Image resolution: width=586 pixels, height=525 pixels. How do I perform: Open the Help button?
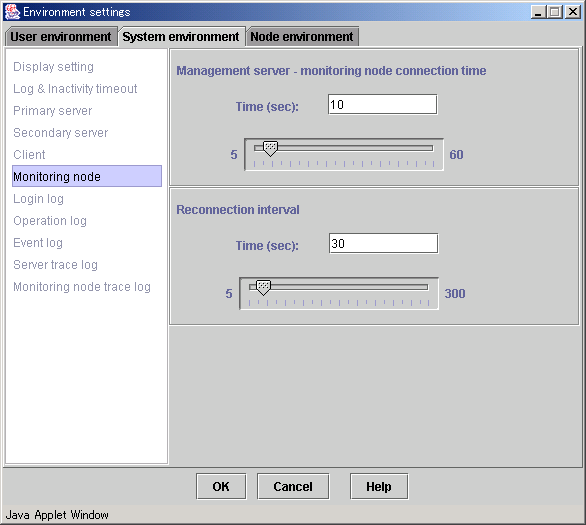pyautogui.click(x=379, y=487)
